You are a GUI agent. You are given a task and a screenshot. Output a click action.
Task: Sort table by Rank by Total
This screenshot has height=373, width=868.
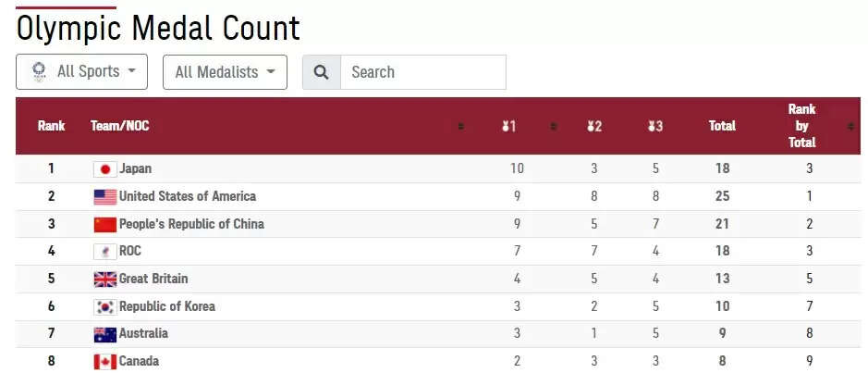pyautogui.click(x=801, y=126)
